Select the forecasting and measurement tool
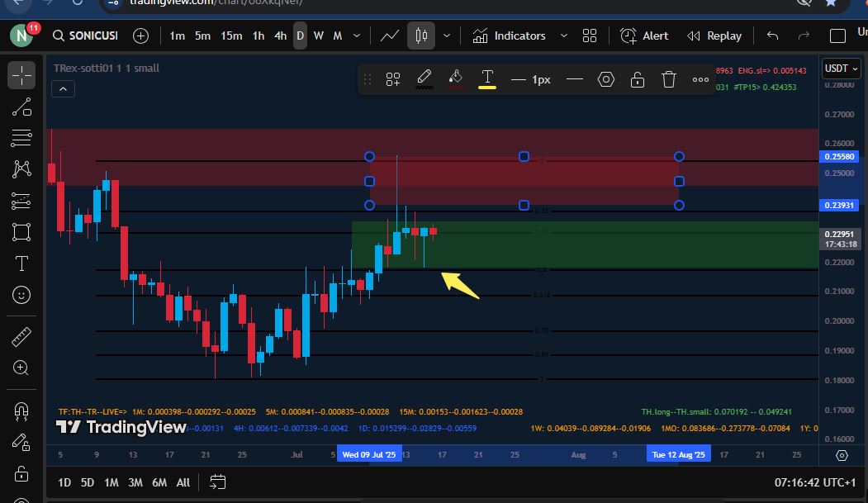The height and width of the screenshot is (503, 868). (x=21, y=201)
